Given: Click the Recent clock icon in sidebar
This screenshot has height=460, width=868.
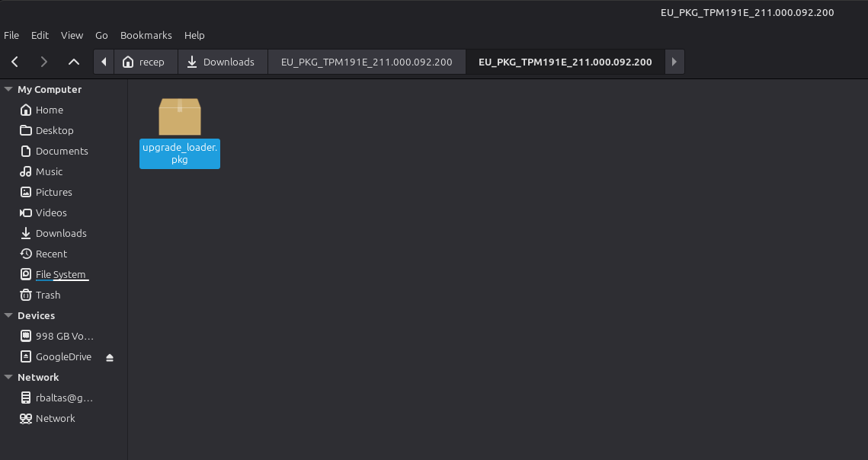Looking at the screenshot, I should (x=25, y=254).
